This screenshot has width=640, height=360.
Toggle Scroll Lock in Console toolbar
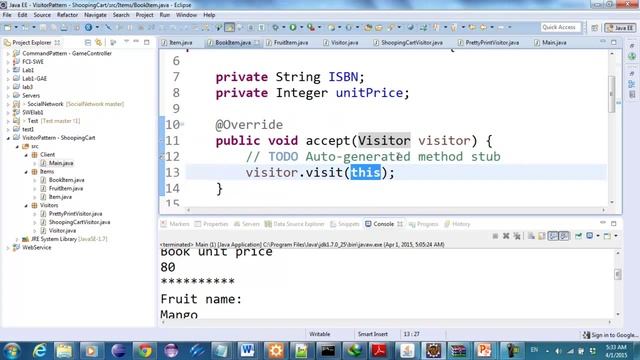pyautogui.click(x=542, y=236)
